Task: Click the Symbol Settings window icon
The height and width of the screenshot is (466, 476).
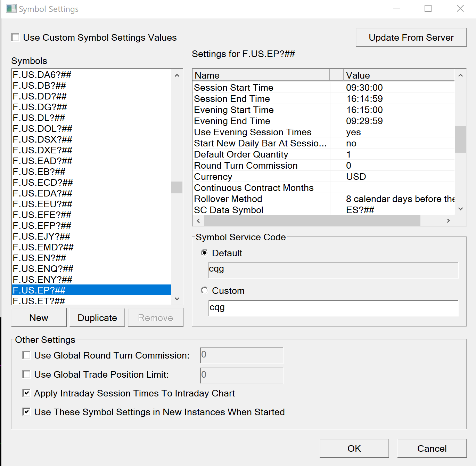Action: [11, 9]
